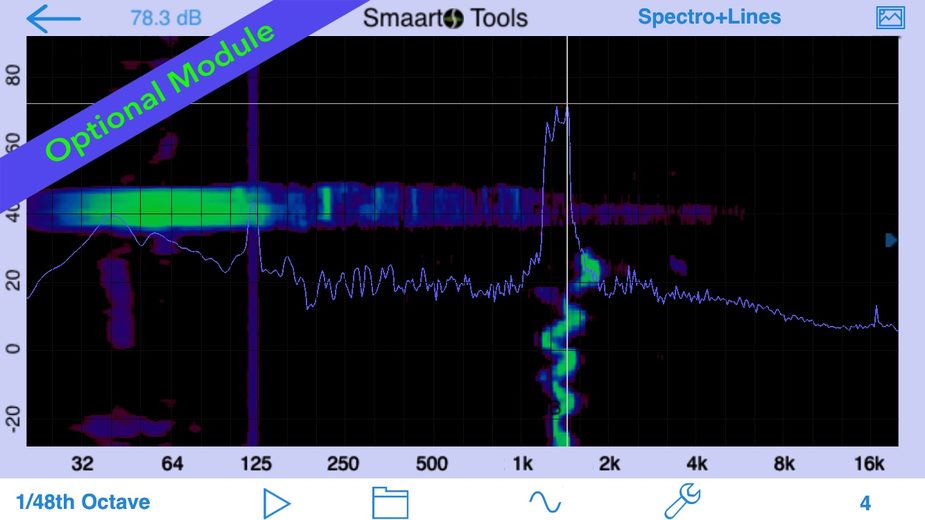This screenshot has width=925, height=520.
Task: Tap the 500 frequency axis label
Action: 431,464
